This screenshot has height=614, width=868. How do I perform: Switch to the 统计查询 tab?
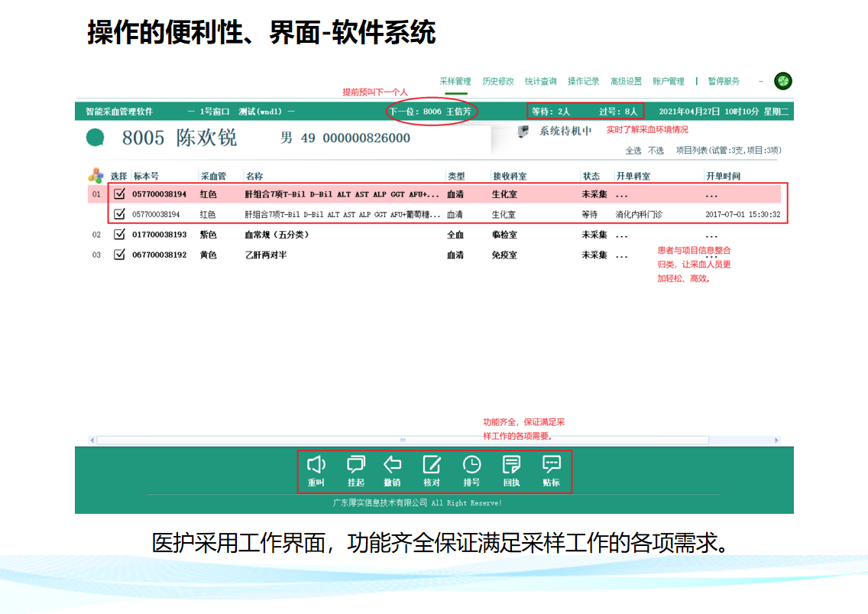[x=540, y=81]
